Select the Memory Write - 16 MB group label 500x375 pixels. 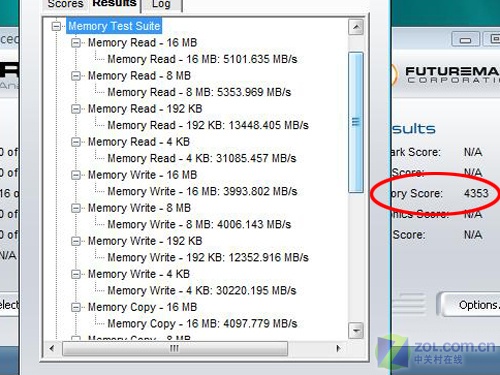tap(142, 175)
